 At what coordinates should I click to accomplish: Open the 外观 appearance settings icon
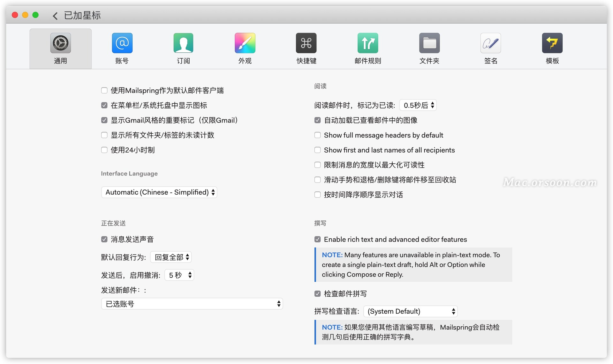click(245, 48)
